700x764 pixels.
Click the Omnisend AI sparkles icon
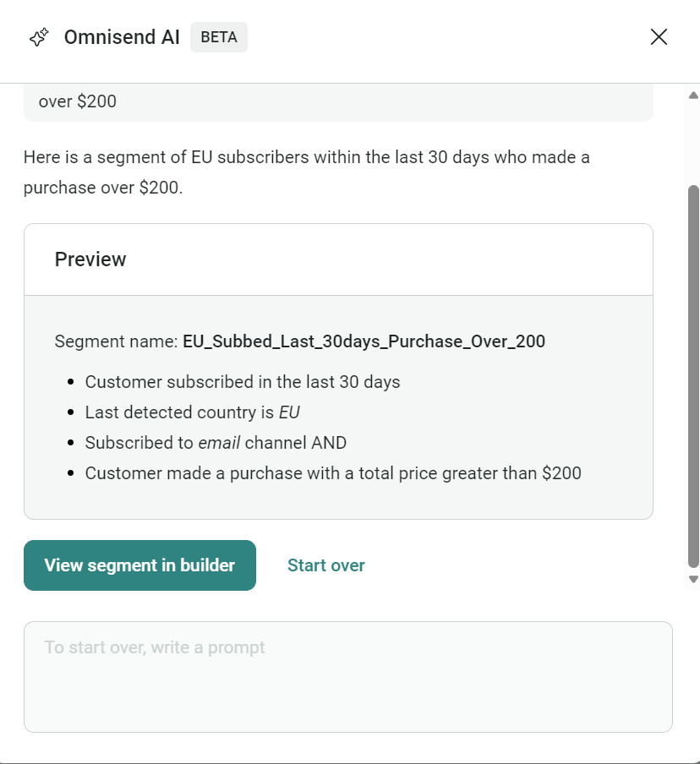point(39,36)
